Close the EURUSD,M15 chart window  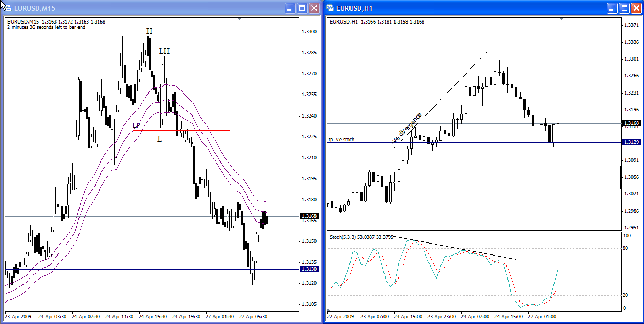(x=314, y=8)
